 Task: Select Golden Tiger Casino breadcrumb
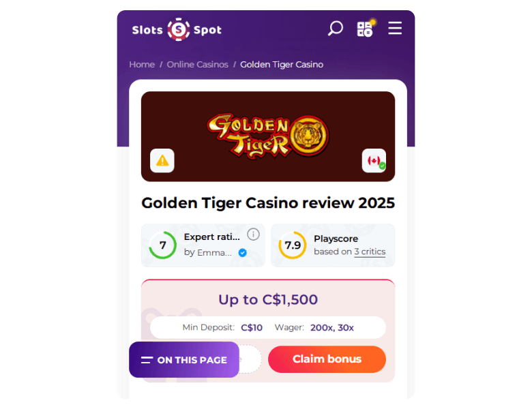(282, 65)
